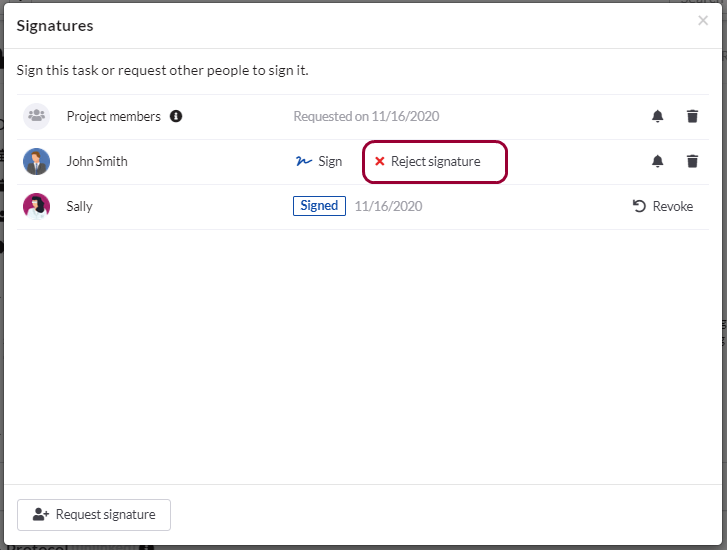Screen dimensions: 727x550
Task: Sign the task as John Smith
Action: click(x=319, y=161)
